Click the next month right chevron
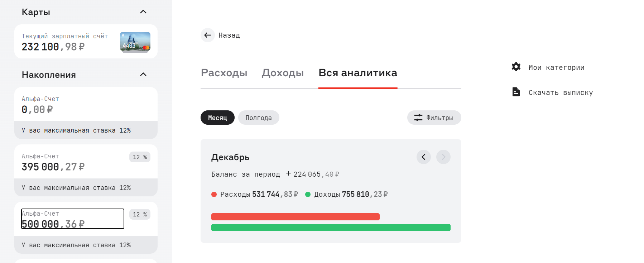 (x=443, y=157)
